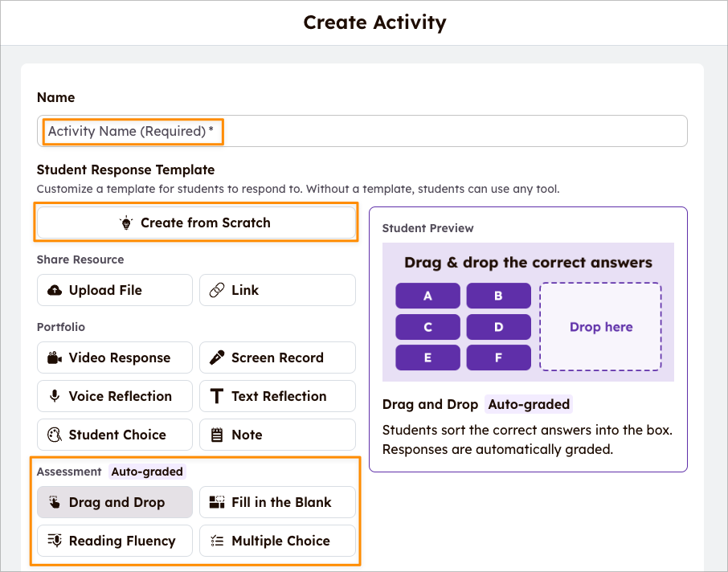
Task: Select the Fill in the Blank assessment
Action: point(278,502)
